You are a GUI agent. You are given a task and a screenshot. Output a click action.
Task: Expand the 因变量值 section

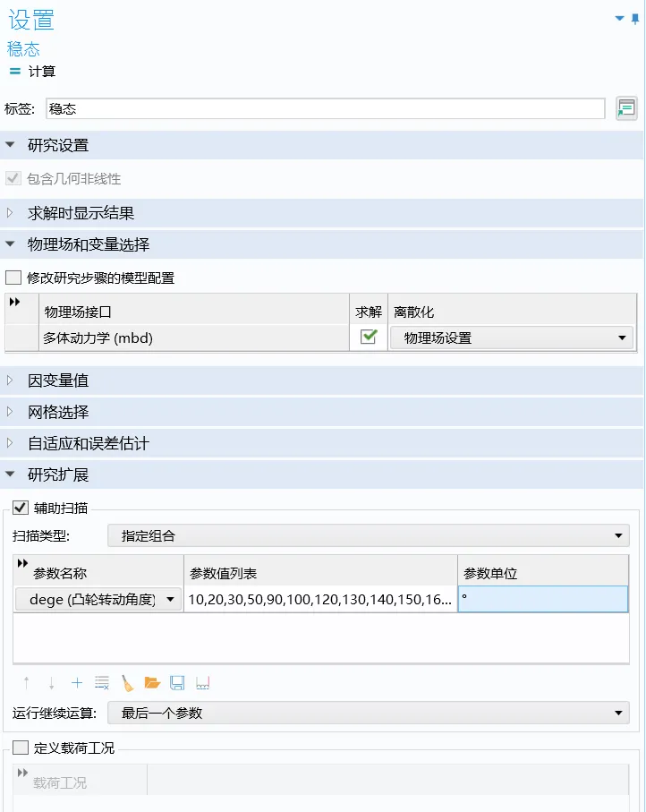pyautogui.click(x=10, y=380)
